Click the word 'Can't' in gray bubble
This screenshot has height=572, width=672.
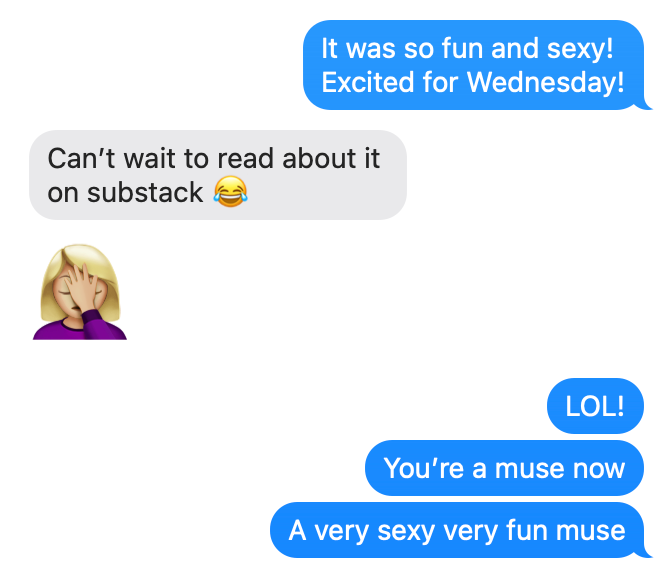[x=81, y=158]
